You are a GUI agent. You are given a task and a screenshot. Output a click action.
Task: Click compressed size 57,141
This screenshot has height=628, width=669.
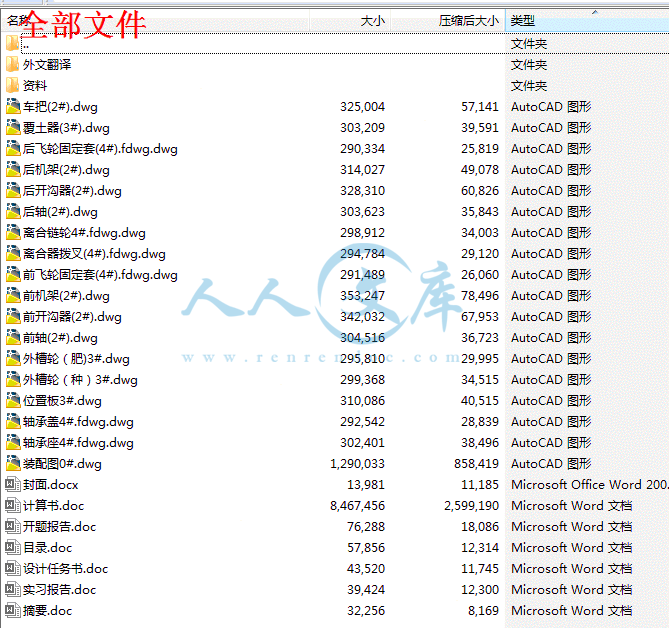click(x=480, y=107)
